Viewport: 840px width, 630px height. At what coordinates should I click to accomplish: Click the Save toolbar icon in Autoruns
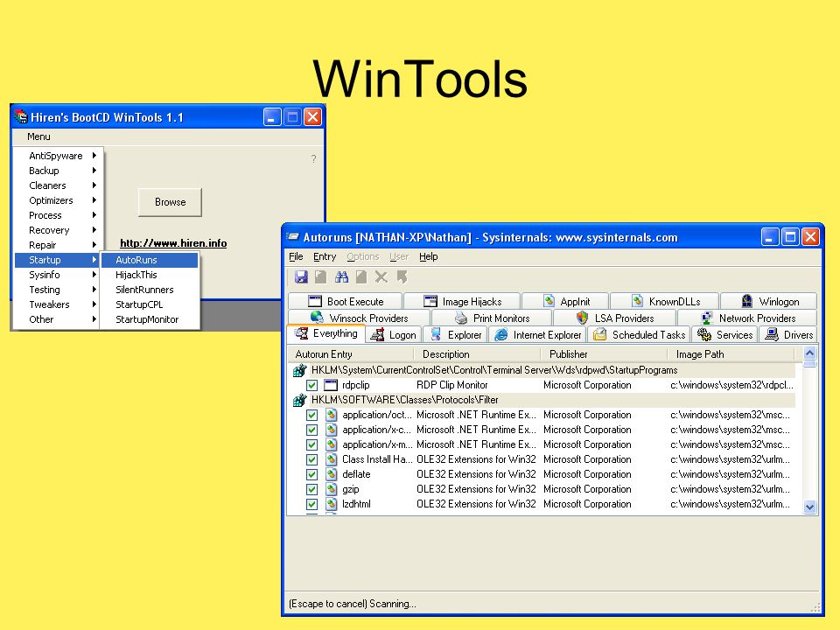coord(301,277)
